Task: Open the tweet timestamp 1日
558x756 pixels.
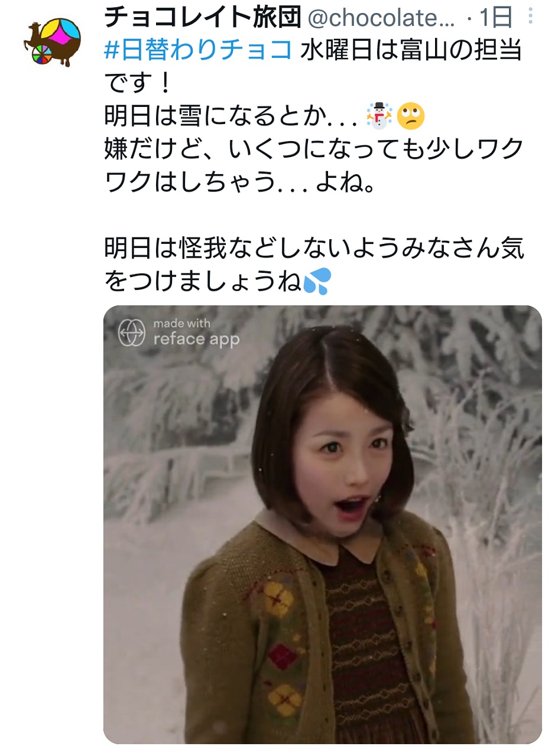Action: 495,18
